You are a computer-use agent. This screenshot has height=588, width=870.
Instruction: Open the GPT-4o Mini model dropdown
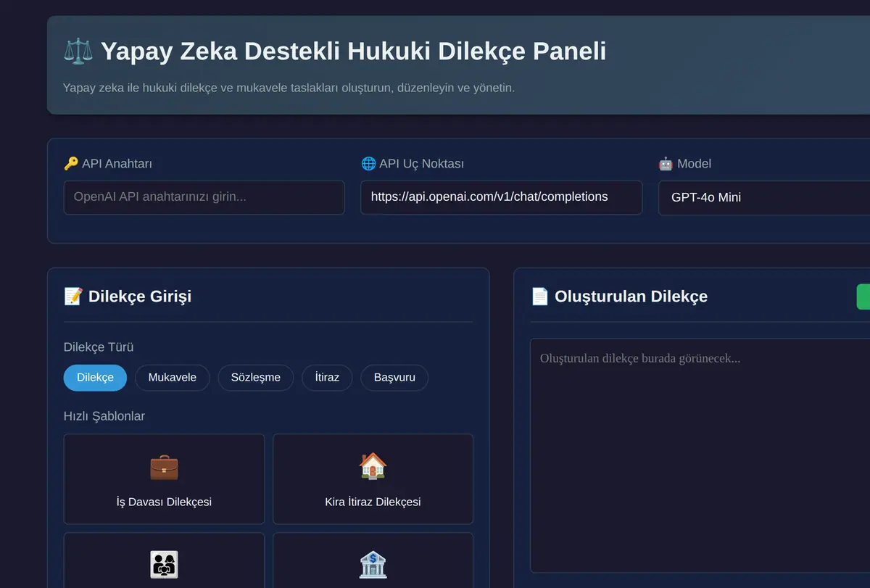tap(764, 198)
